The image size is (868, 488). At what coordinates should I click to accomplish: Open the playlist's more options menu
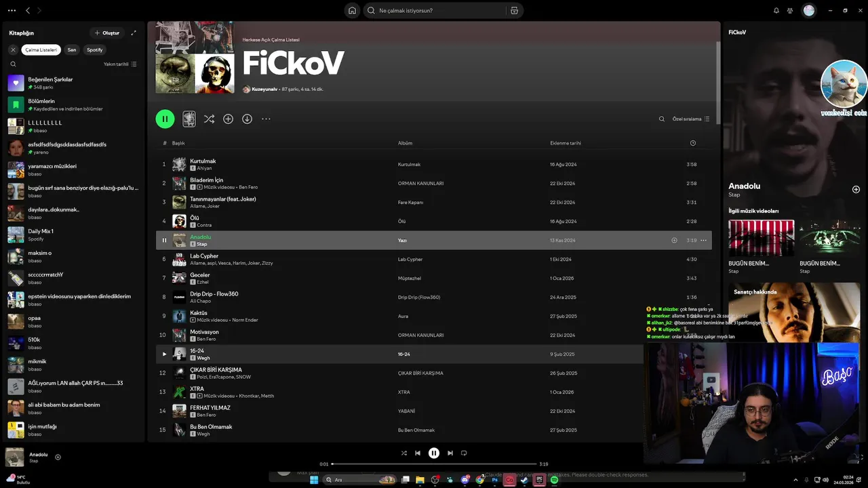(x=266, y=119)
